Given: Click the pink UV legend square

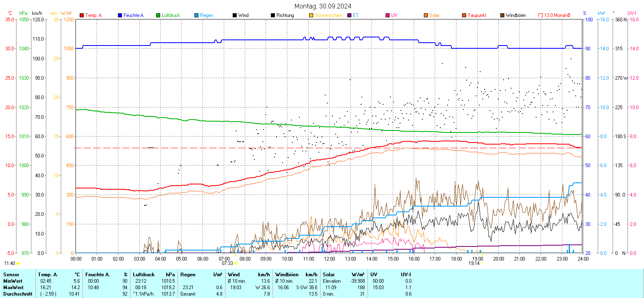Looking at the screenshot, I should (388, 15).
